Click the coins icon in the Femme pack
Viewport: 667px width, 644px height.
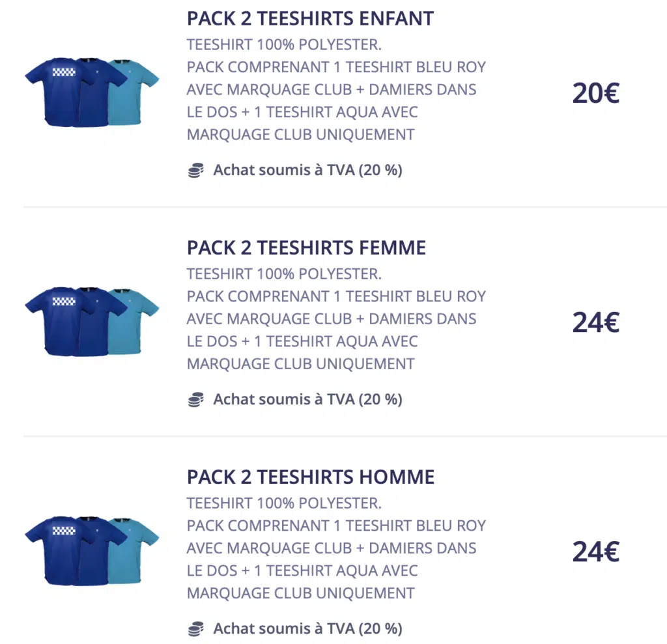click(x=195, y=400)
